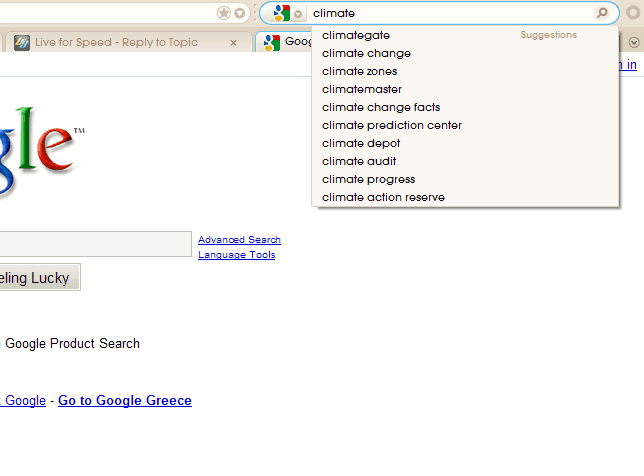Click the partially visible Google link at bottom

pos(23,400)
